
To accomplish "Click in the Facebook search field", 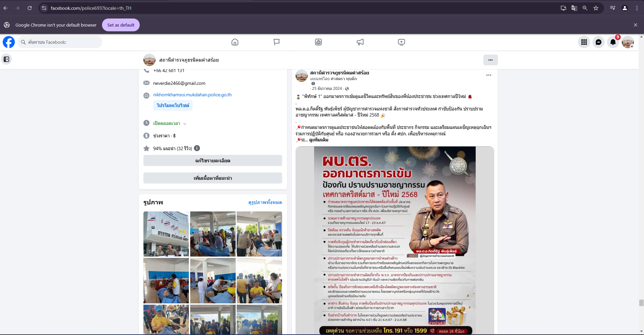I will tap(61, 42).
